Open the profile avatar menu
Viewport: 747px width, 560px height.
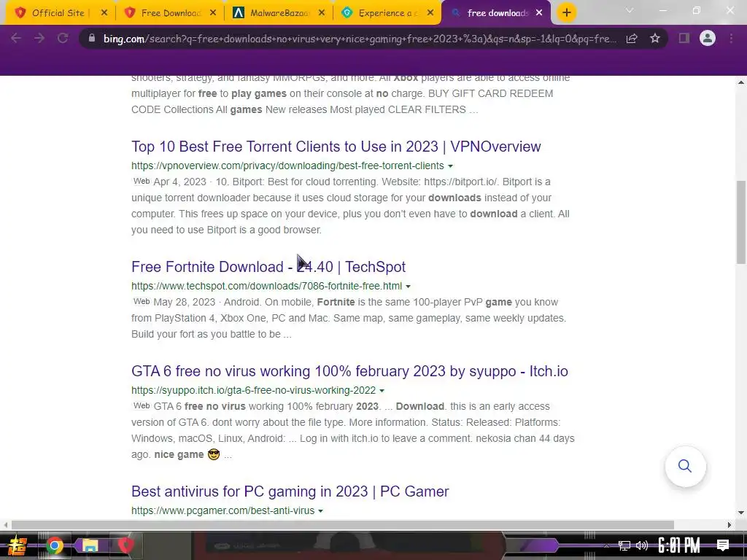click(708, 38)
